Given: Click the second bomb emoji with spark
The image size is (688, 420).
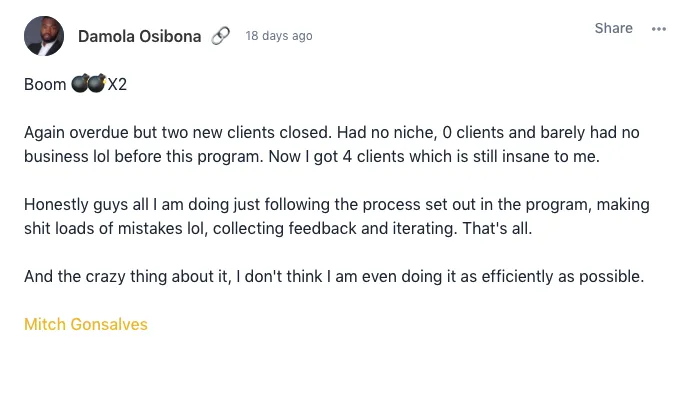Looking at the screenshot, I should point(97,83).
